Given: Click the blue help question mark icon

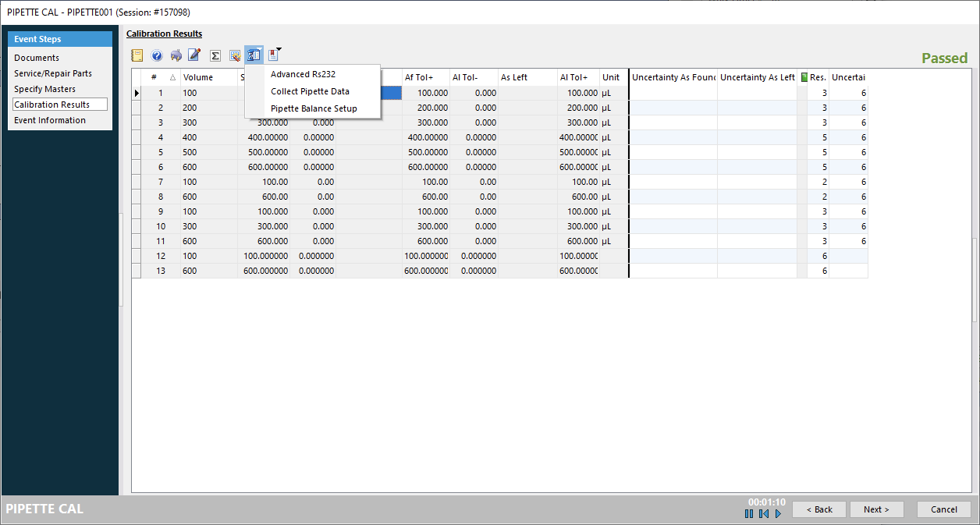Looking at the screenshot, I should (x=157, y=55).
